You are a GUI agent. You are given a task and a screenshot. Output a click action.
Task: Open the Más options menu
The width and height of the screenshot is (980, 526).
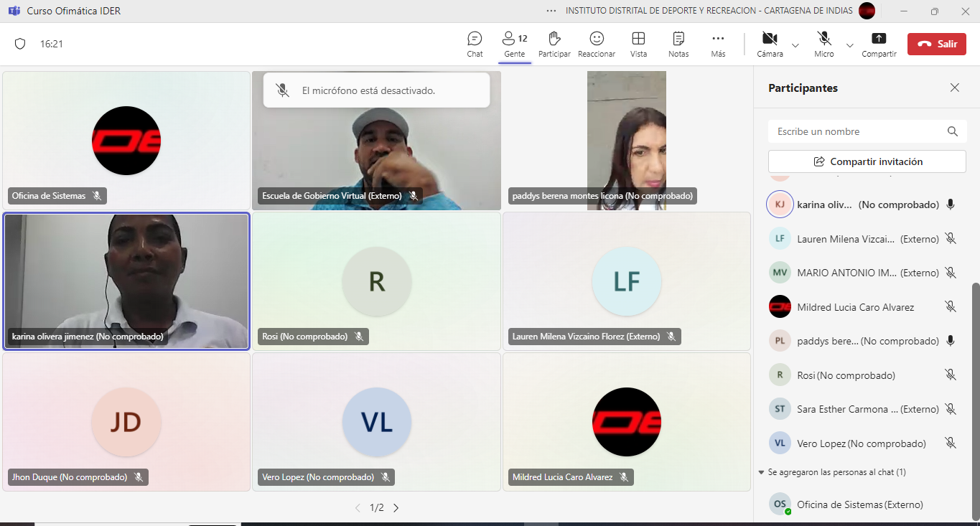[x=718, y=44]
